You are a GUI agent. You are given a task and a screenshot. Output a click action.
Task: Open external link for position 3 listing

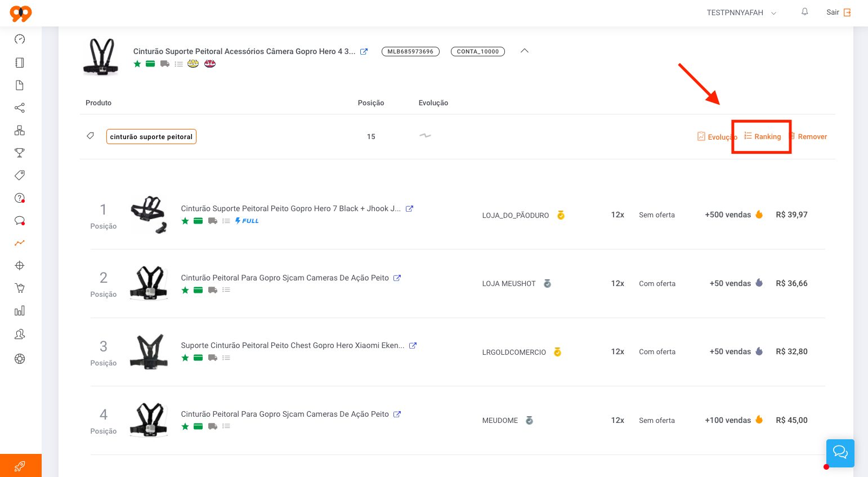tap(413, 345)
